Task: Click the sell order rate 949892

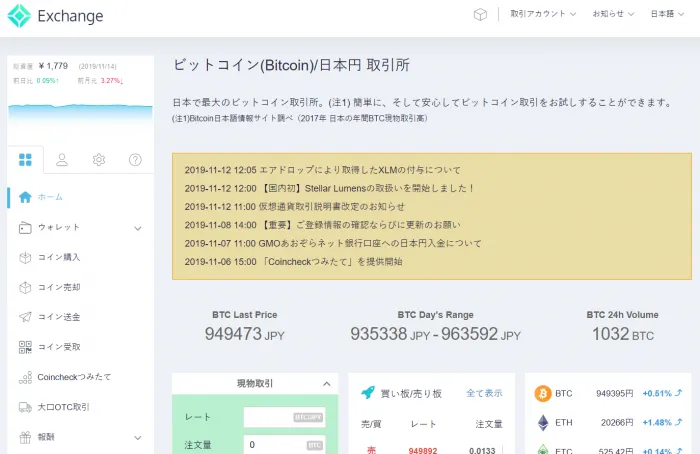Action: click(x=423, y=450)
